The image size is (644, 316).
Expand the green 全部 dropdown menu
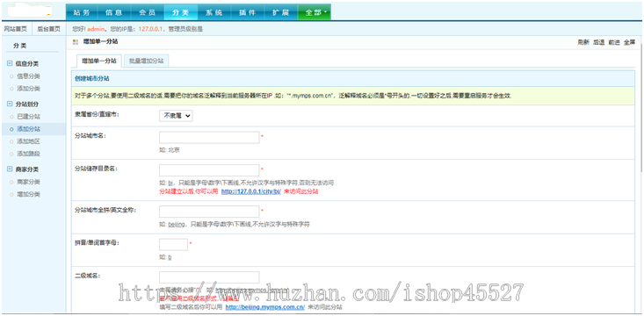(315, 12)
